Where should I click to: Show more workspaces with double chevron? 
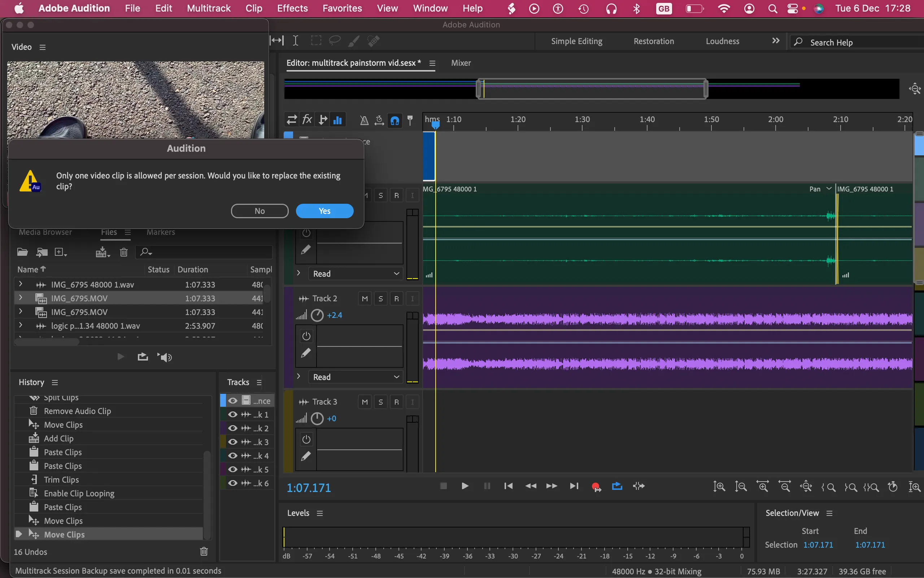[775, 40]
